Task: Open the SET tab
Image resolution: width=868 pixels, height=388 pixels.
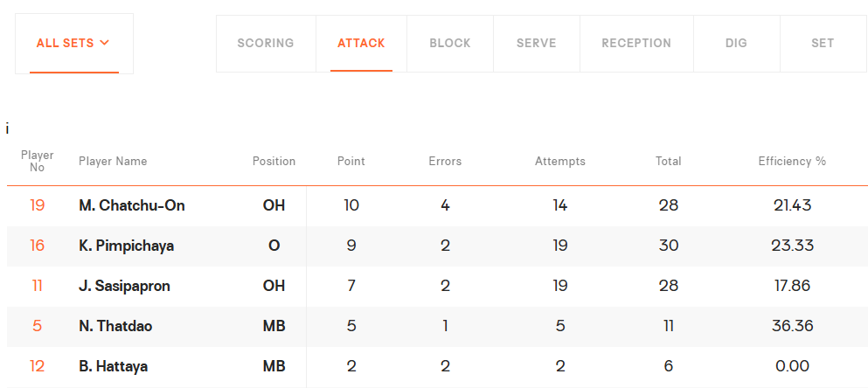Action: coord(823,43)
